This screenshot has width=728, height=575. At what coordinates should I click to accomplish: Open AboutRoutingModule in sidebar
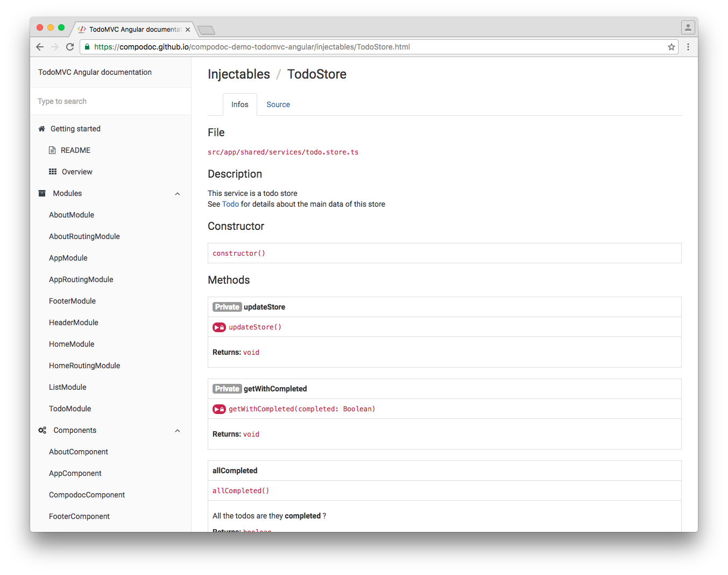click(x=84, y=236)
